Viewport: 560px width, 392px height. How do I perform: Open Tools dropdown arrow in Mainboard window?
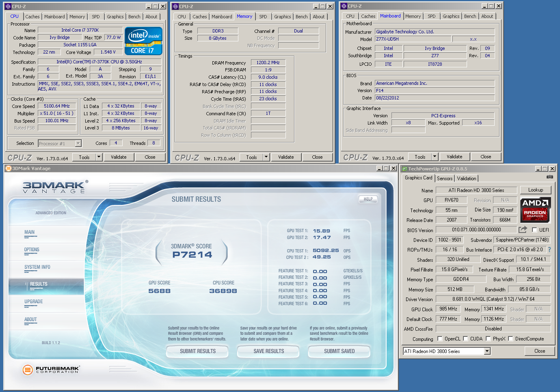tap(435, 157)
